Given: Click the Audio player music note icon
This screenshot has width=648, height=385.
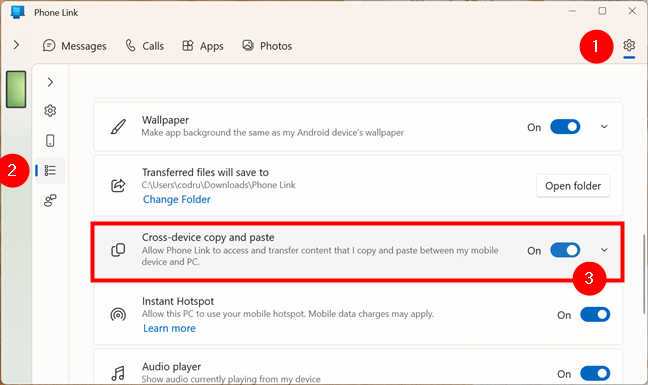Looking at the screenshot, I should pos(118,373).
